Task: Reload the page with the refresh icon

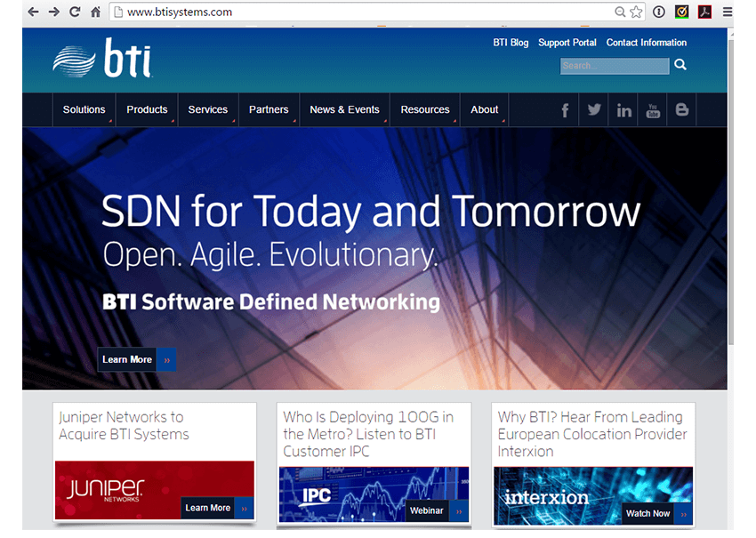Action: (75, 12)
